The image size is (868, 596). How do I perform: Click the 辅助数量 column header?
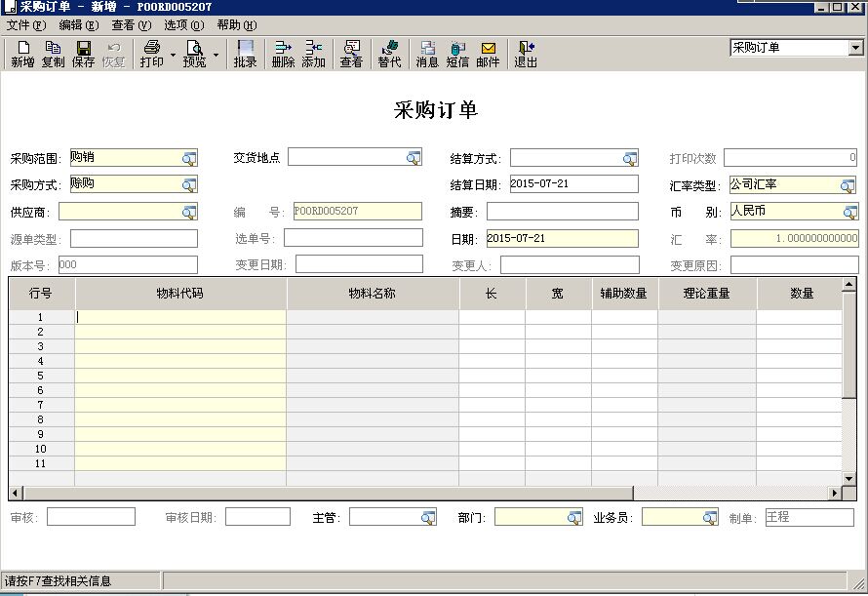pyautogui.click(x=624, y=293)
